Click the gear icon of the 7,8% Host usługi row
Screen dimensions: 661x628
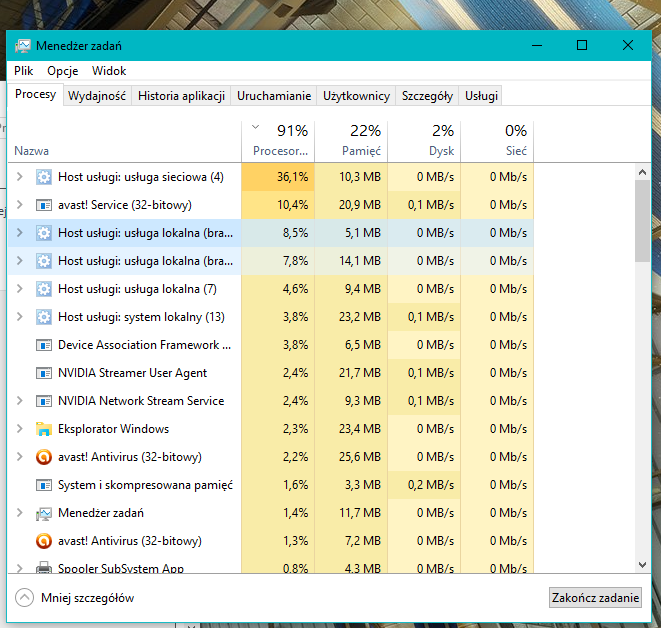[44, 261]
